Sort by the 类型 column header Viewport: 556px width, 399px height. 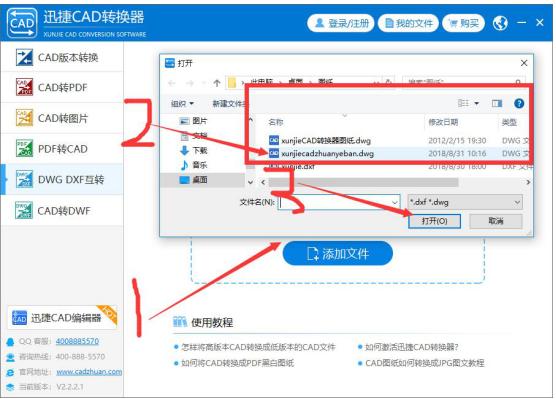pyautogui.click(x=509, y=122)
